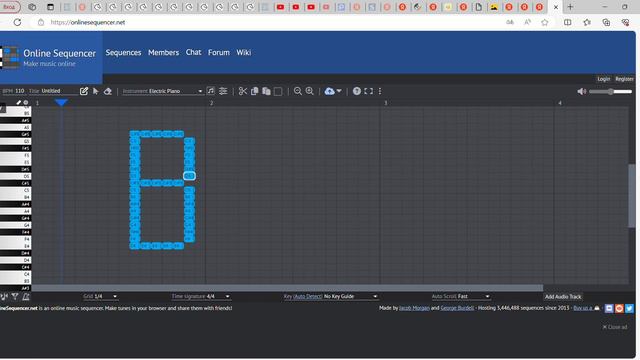Image resolution: width=640 pixels, height=360 pixels.
Task: Click the Twitter icon in footer
Action: [629, 309]
